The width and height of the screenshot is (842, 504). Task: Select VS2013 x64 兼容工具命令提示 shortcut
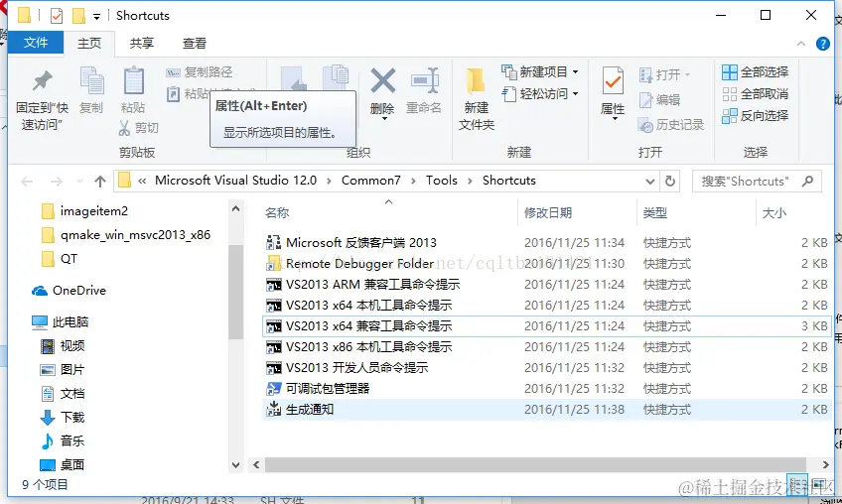pos(547,326)
